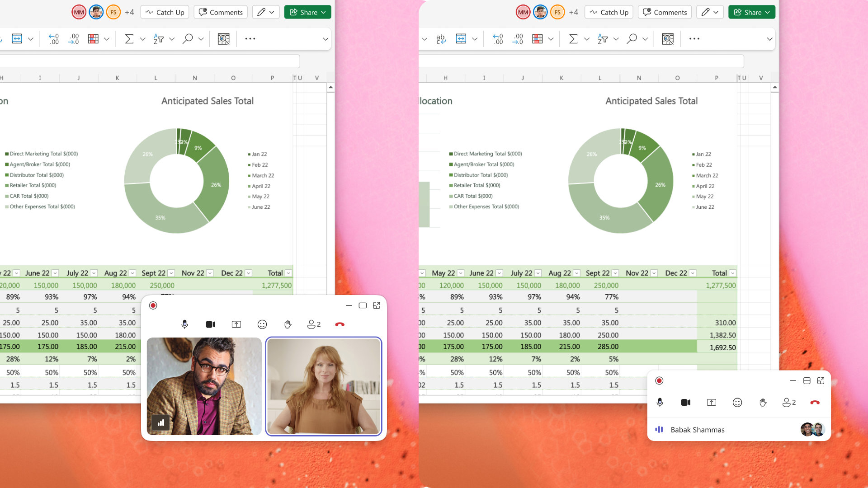Click Share content icon in compact call window
The height and width of the screenshot is (488, 868).
pos(712,403)
